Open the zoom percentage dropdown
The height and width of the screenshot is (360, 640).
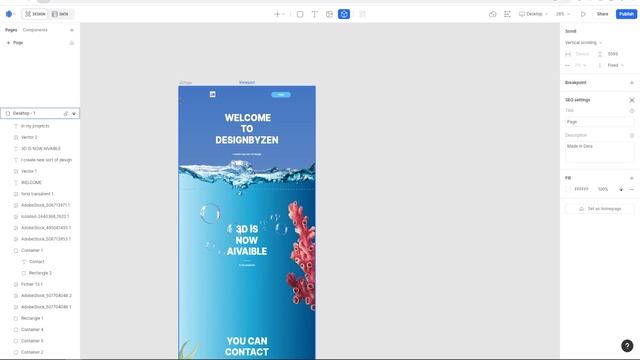563,14
